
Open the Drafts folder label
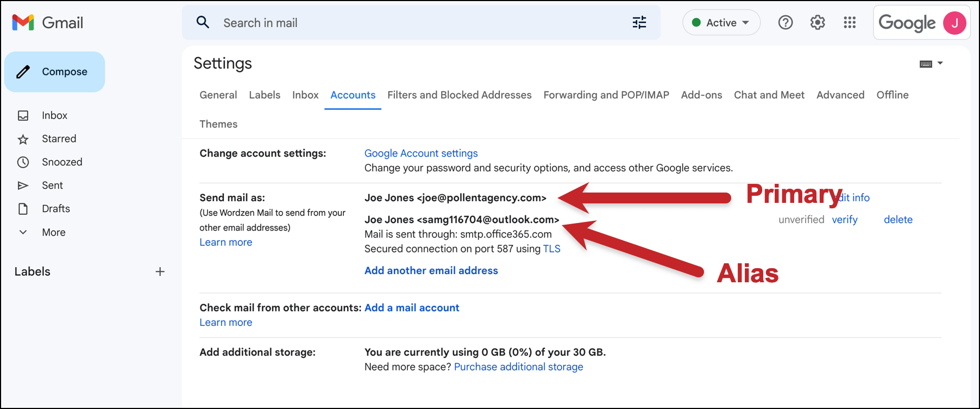pyautogui.click(x=56, y=209)
